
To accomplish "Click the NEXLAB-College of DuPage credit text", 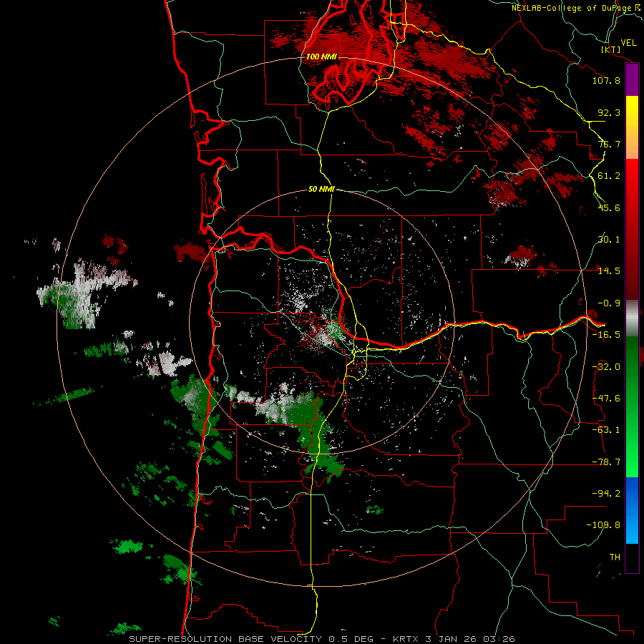I will 577,8.
